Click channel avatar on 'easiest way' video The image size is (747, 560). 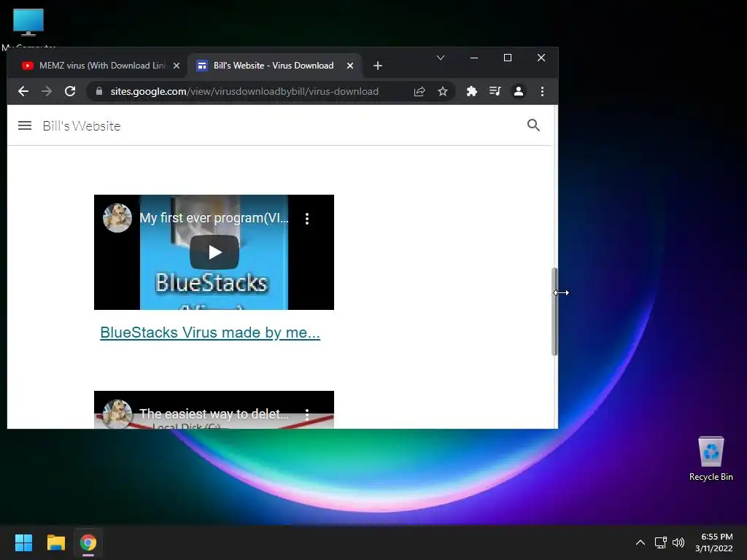coord(117,413)
